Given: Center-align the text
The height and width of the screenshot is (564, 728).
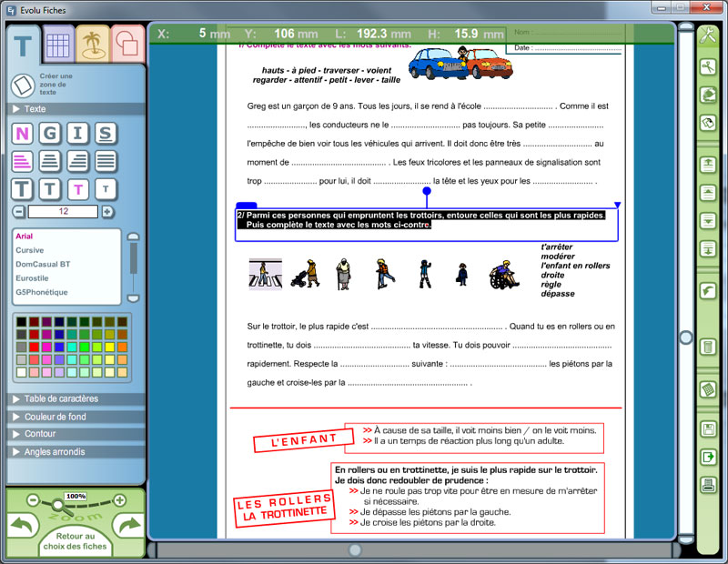Looking at the screenshot, I should [50, 162].
